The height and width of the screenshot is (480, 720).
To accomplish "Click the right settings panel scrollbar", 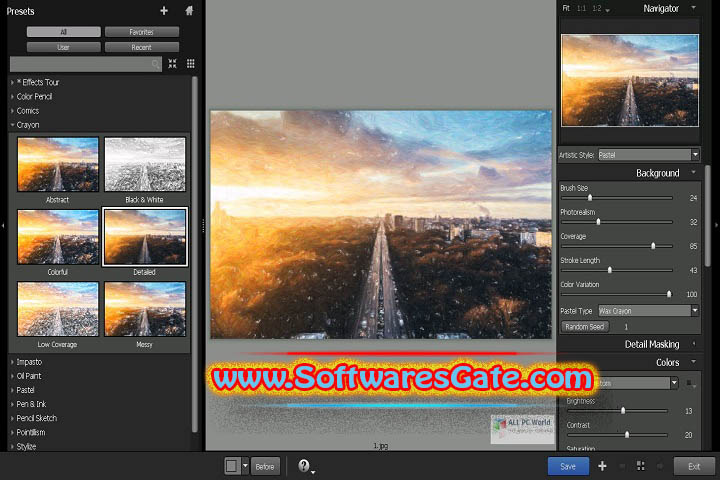I will point(708,216).
